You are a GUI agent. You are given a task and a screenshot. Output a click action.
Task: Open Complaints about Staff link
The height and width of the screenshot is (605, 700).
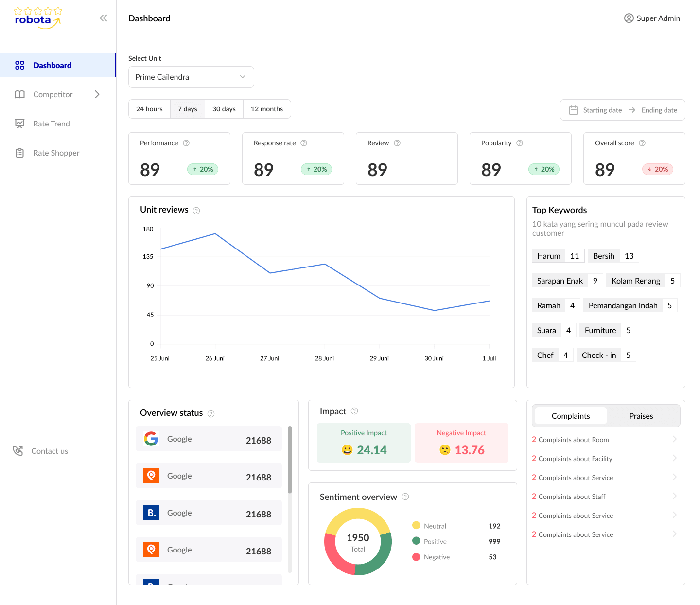[572, 497]
